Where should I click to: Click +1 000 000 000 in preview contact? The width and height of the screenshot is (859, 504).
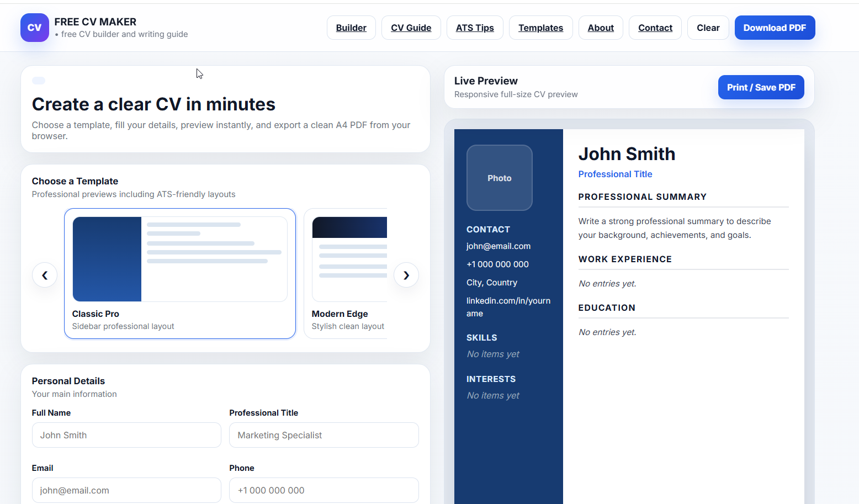click(x=497, y=264)
